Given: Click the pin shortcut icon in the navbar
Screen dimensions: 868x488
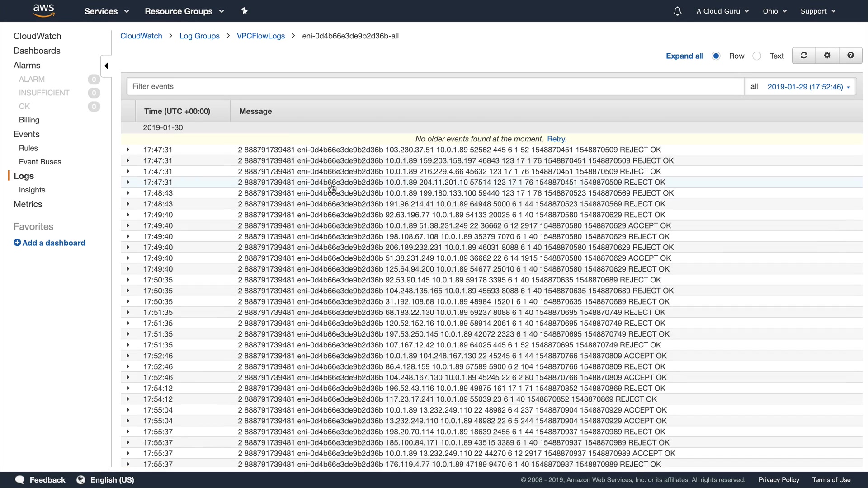Looking at the screenshot, I should [x=245, y=11].
